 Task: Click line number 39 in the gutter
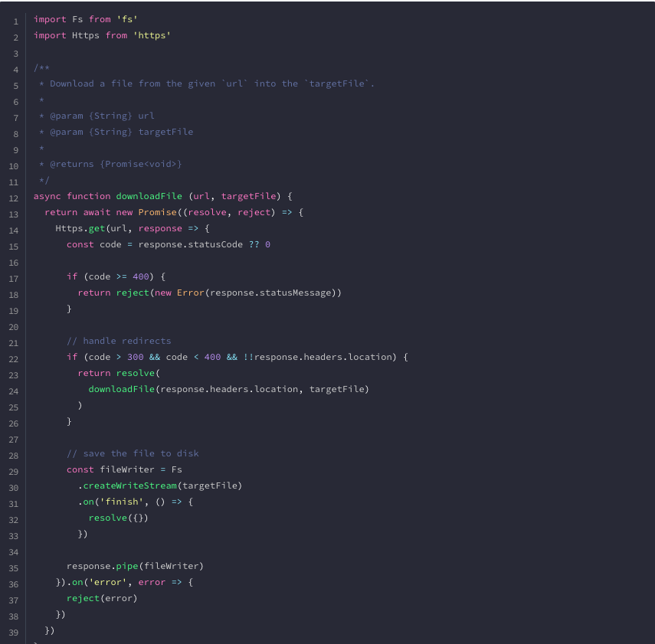click(14, 633)
